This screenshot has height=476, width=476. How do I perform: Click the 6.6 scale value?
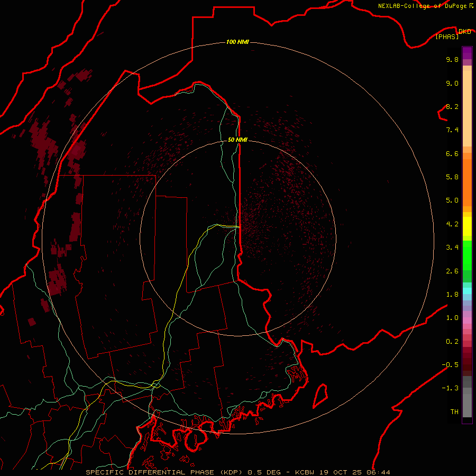[x=452, y=153]
